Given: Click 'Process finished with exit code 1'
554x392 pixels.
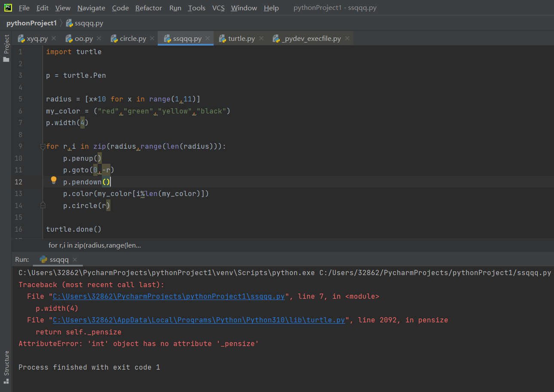Looking at the screenshot, I should [x=89, y=367].
